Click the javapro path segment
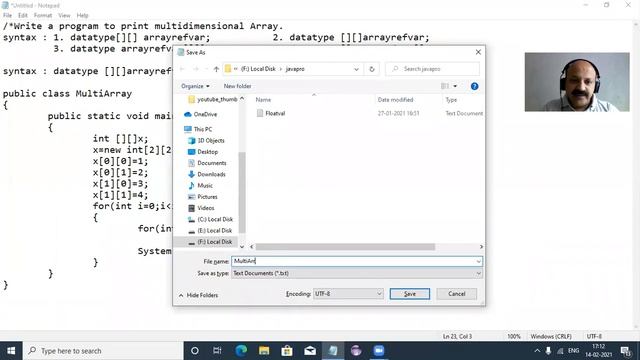 pos(295,69)
